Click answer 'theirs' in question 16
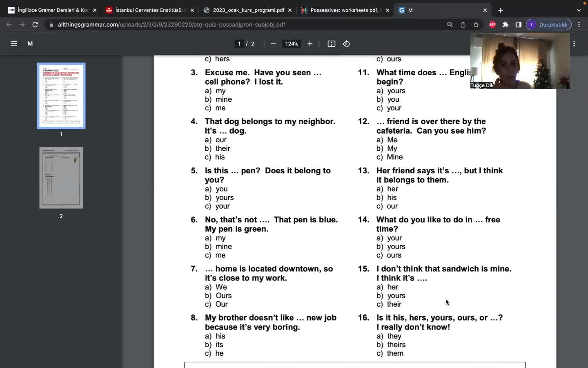 [396, 345]
